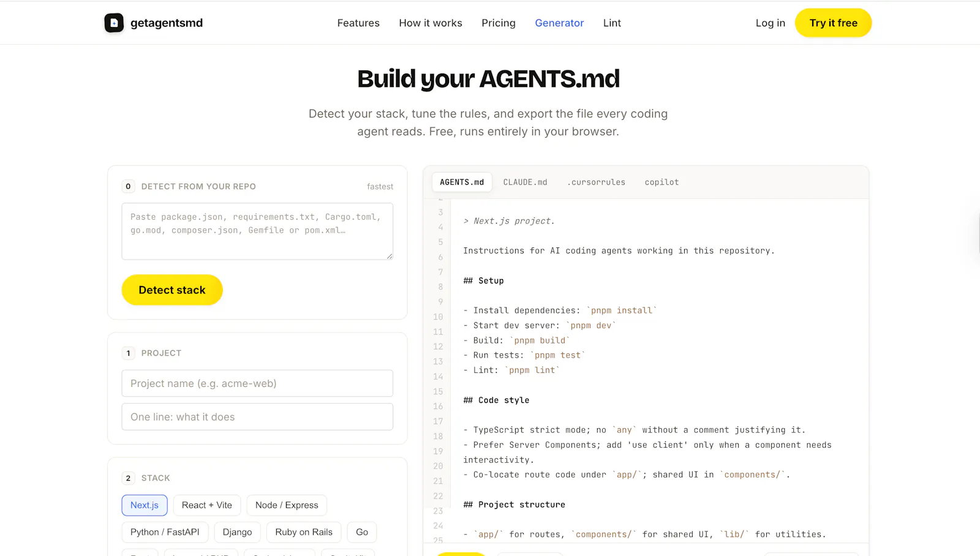Click the Detect stack button
The width and height of the screenshot is (980, 556).
(x=172, y=290)
